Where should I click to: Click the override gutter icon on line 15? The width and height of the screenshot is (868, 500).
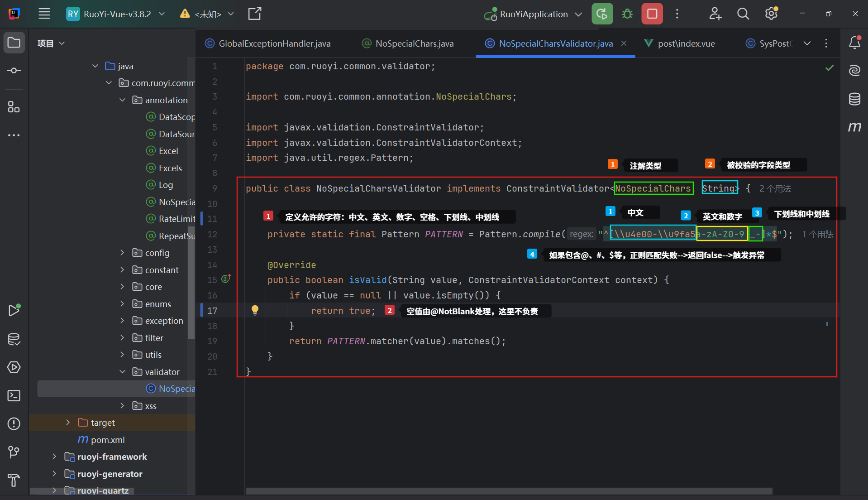226,279
